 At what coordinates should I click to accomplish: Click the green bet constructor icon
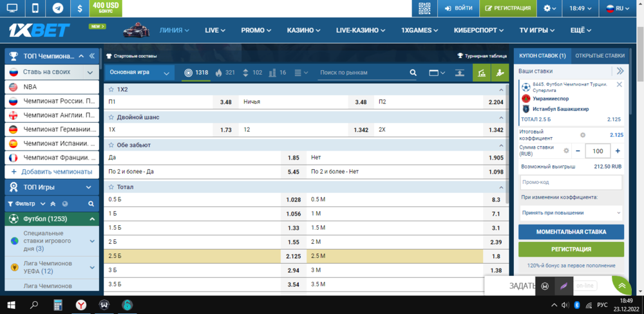coord(481,73)
